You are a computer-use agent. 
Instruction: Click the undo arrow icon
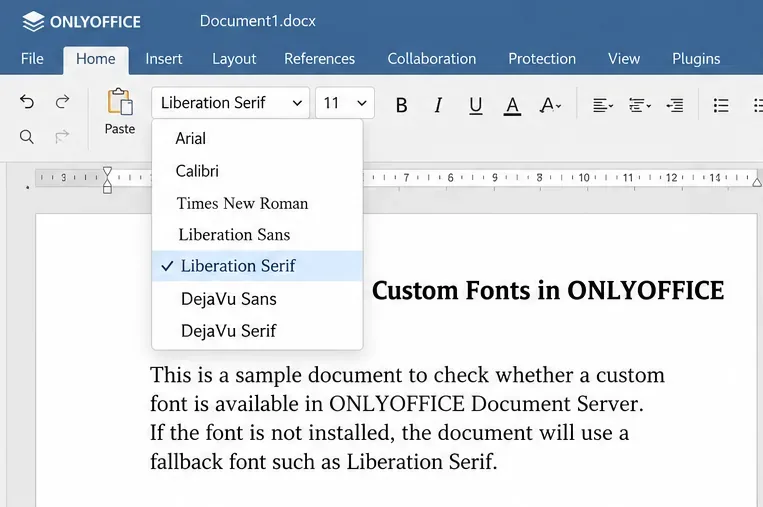[27, 102]
